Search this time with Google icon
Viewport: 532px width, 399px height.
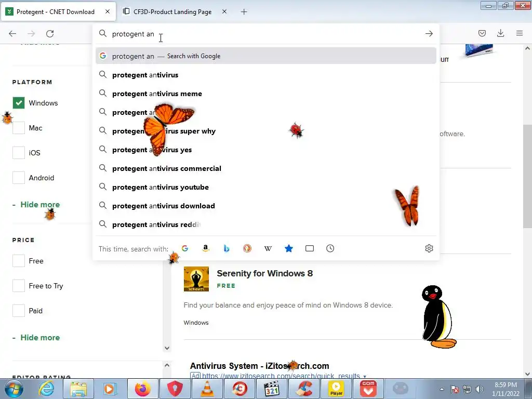(185, 248)
